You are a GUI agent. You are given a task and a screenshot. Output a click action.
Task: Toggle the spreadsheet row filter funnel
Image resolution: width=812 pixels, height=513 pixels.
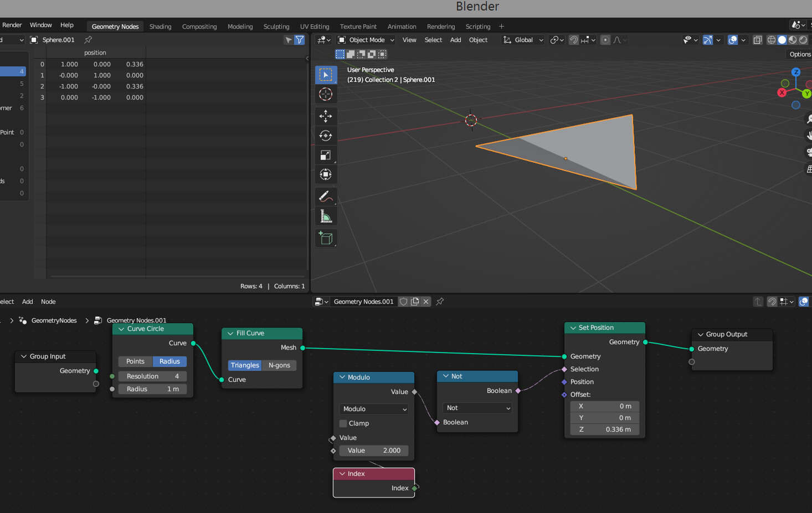point(300,40)
